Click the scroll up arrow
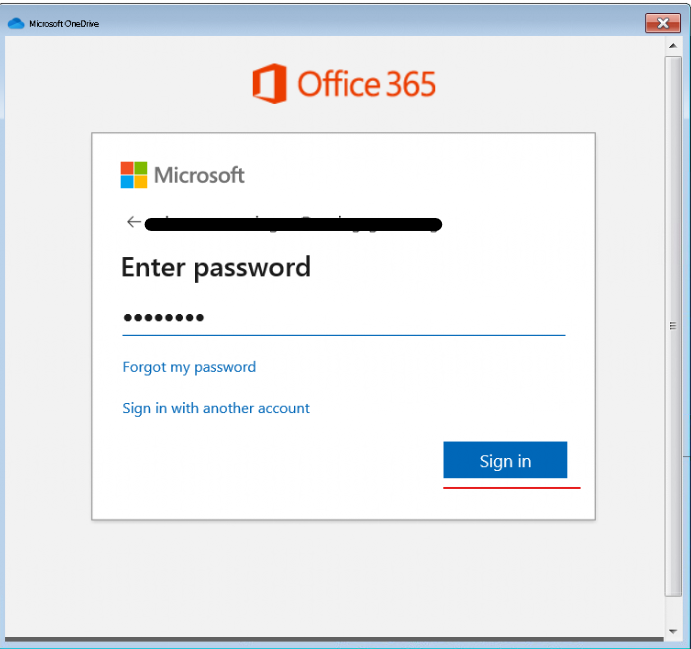Screen dimensions: 691x649 672,46
